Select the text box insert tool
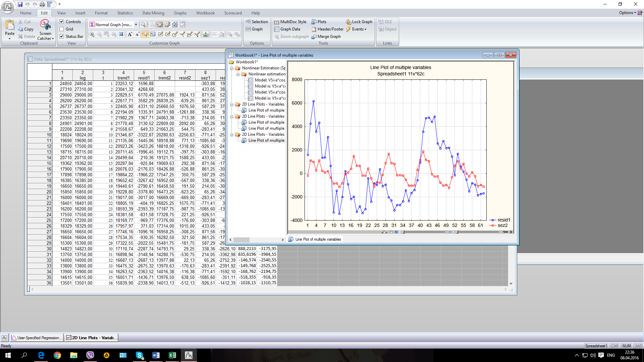The width and height of the screenshot is (644, 362). tap(153, 35)
